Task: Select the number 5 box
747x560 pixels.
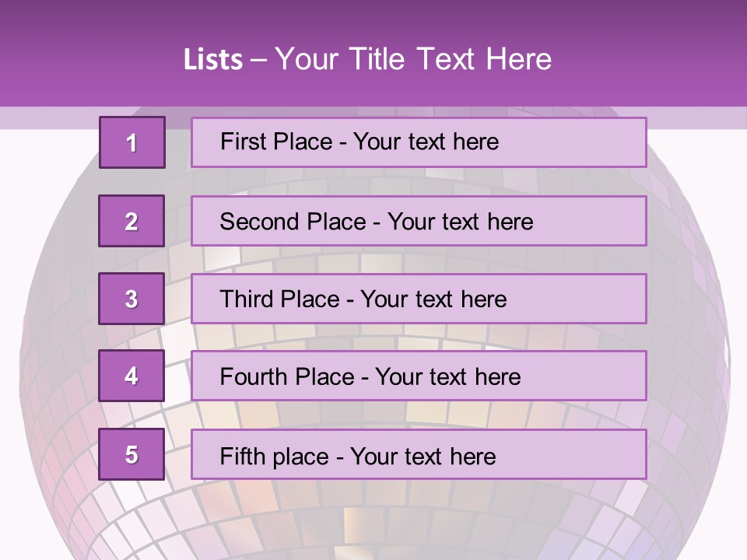Action: point(132,454)
